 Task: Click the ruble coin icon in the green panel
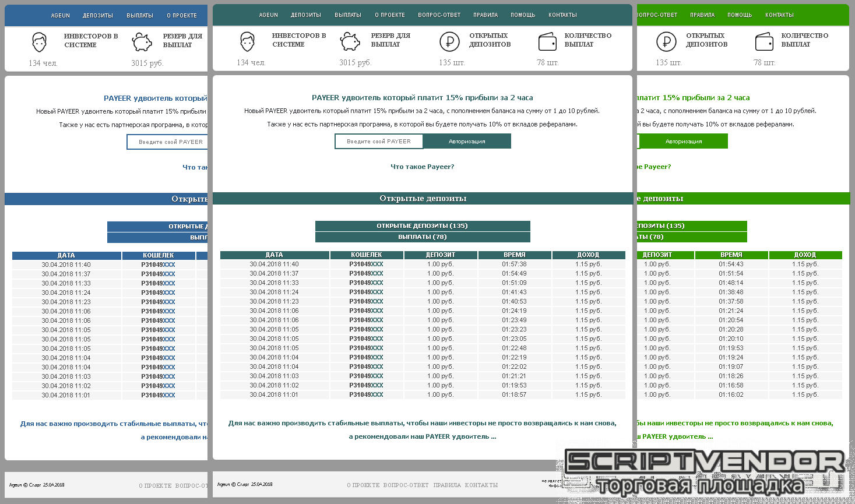666,42
